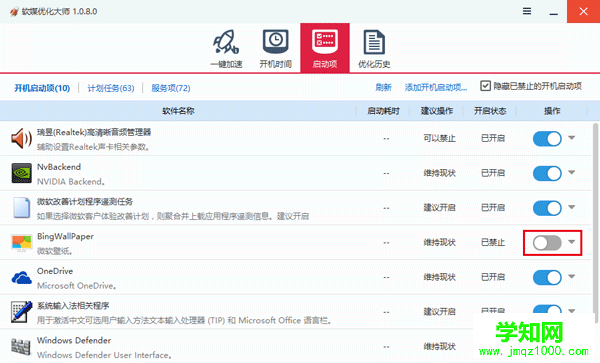The image size is (600, 363).
Task: Disable the NvBackend startup toggle
Action: (x=547, y=173)
